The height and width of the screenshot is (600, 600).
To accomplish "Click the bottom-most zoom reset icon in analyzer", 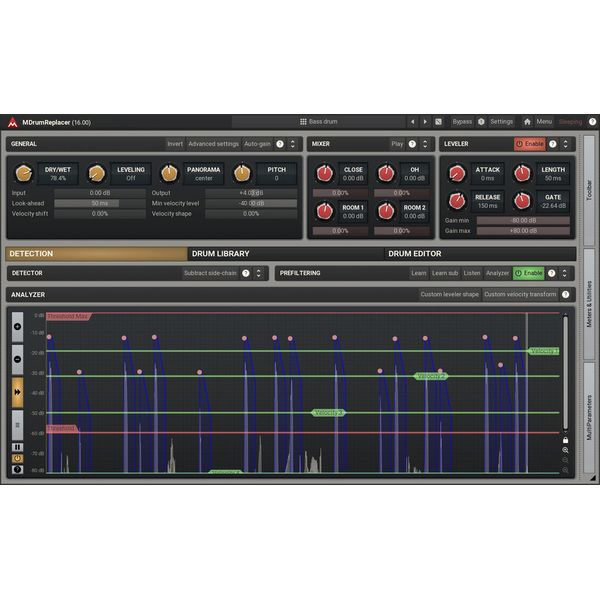I will coord(565,470).
